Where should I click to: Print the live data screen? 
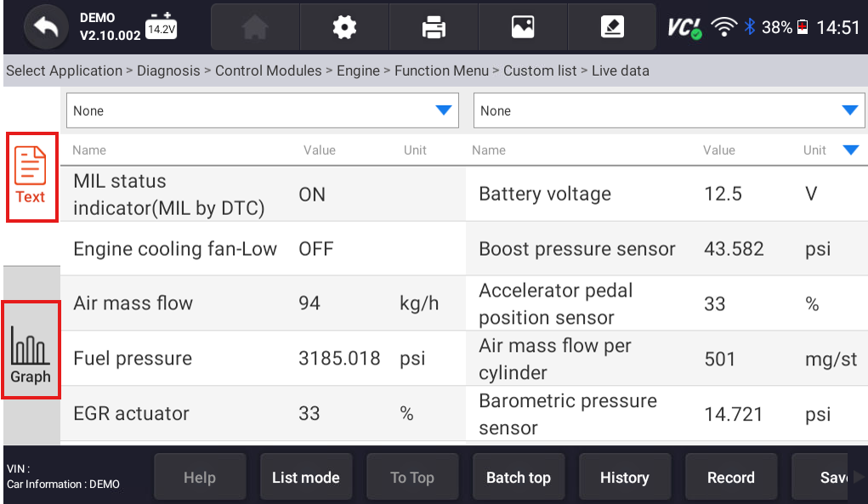(x=433, y=26)
